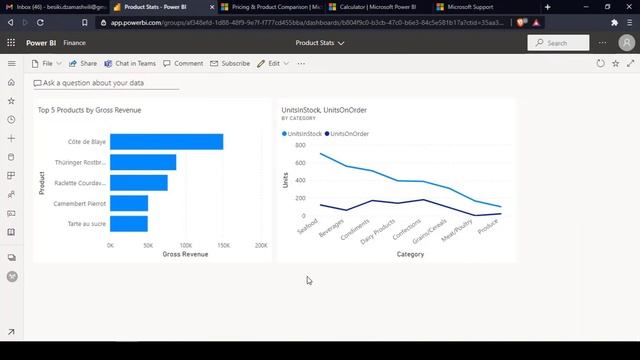The height and width of the screenshot is (360, 640).
Task: Open Datasets cylinder icon in sidebar
Action: point(11,157)
